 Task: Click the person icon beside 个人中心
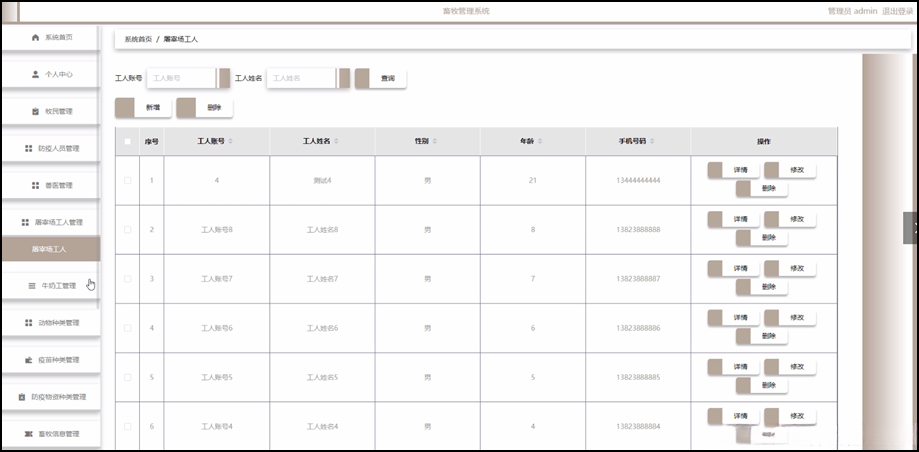point(36,75)
